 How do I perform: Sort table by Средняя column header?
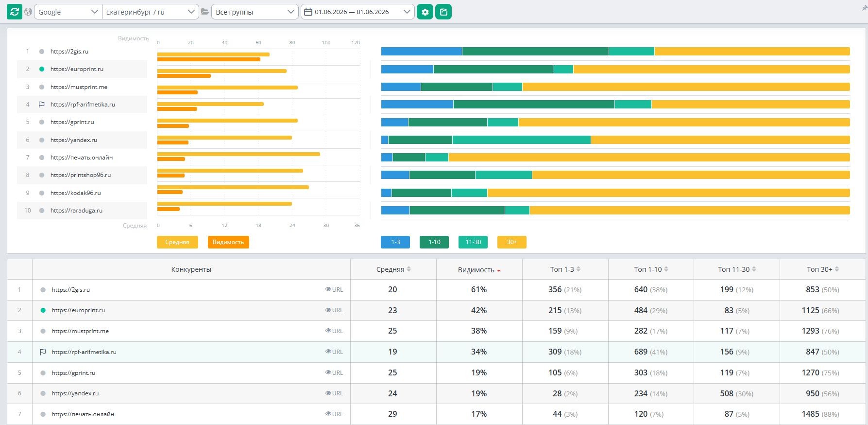click(x=393, y=269)
